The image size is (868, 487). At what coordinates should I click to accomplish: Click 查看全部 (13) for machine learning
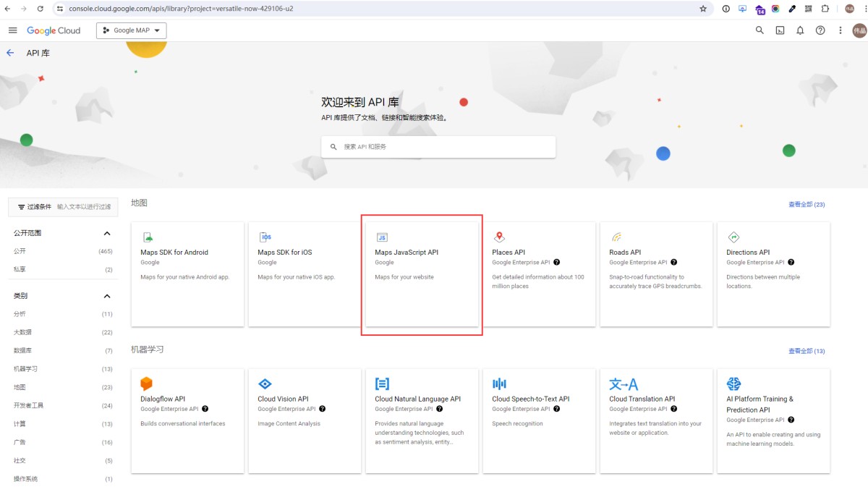point(806,351)
